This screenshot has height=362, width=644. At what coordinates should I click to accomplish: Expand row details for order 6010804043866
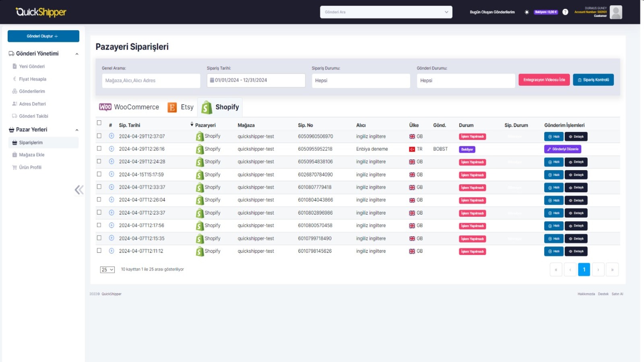pos(111,200)
